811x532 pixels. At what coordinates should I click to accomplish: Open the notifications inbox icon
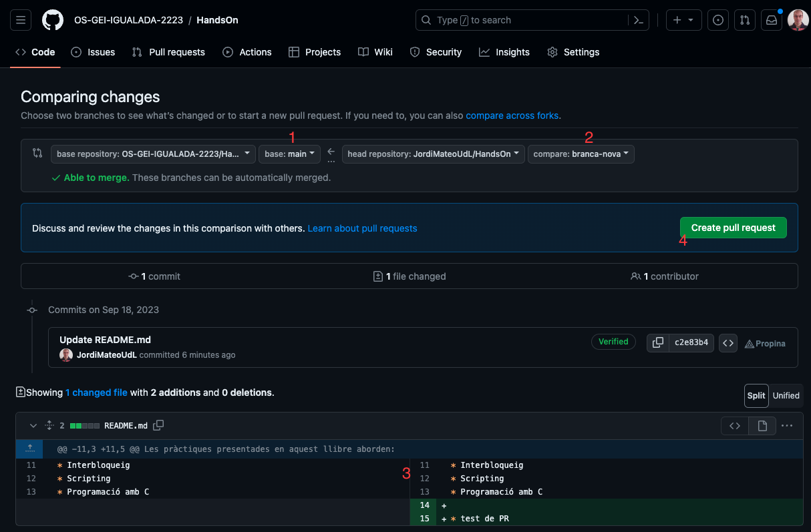pyautogui.click(x=772, y=20)
